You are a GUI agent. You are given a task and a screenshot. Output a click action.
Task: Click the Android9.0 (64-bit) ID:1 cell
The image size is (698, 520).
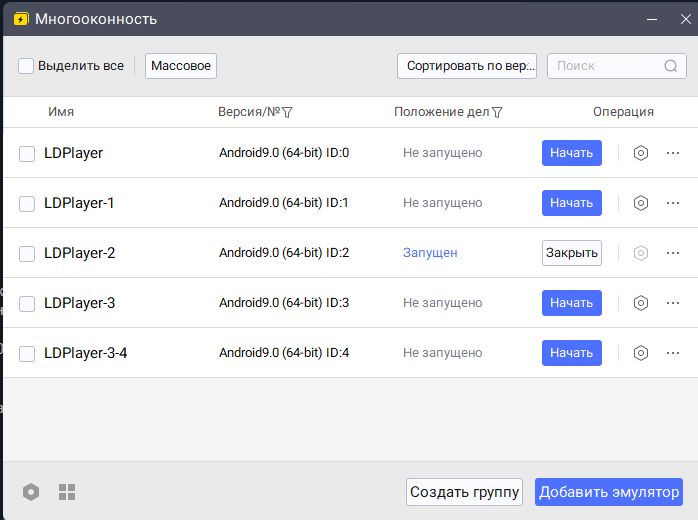(284, 203)
